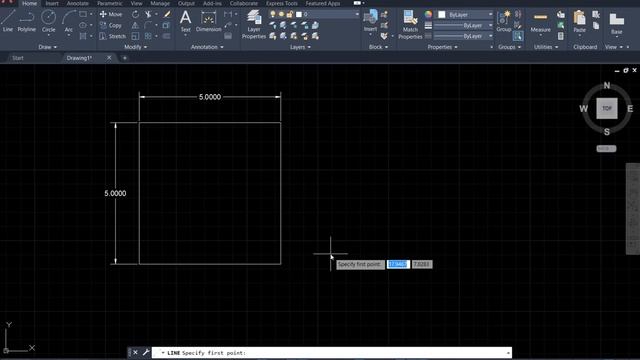This screenshot has width=640, height=360.
Task: Open the Express Tools ribbon tab
Action: click(x=282, y=3)
